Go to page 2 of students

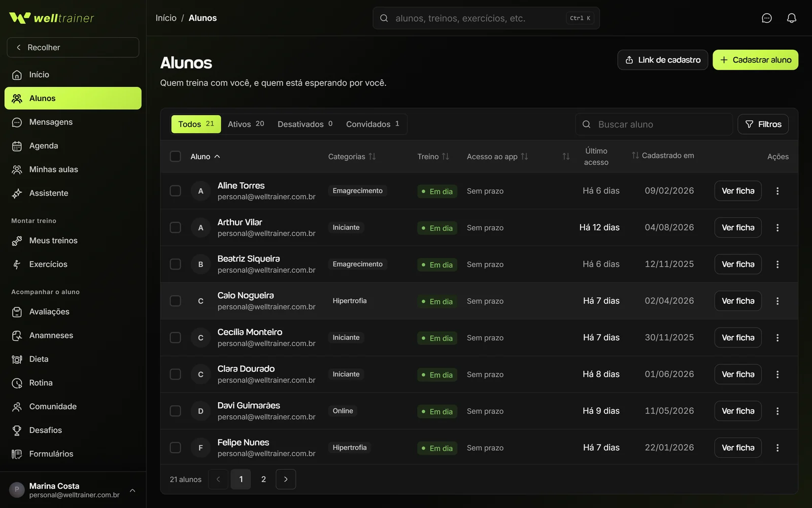(x=263, y=479)
